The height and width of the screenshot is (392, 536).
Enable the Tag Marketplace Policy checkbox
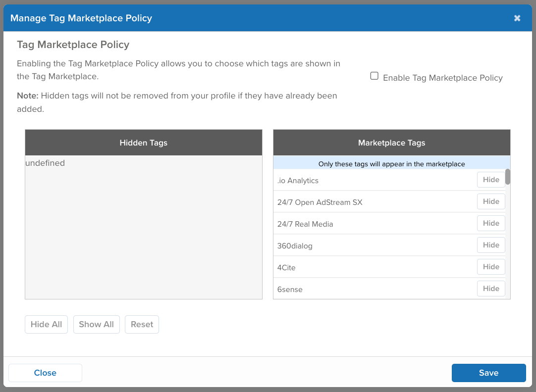click(x=374, y=75)
